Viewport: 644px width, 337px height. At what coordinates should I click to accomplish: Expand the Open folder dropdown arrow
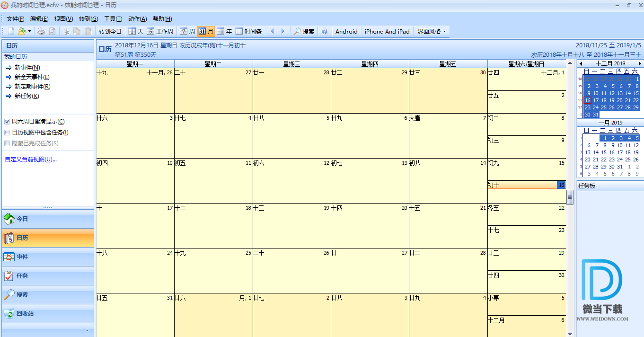(29, 31)
